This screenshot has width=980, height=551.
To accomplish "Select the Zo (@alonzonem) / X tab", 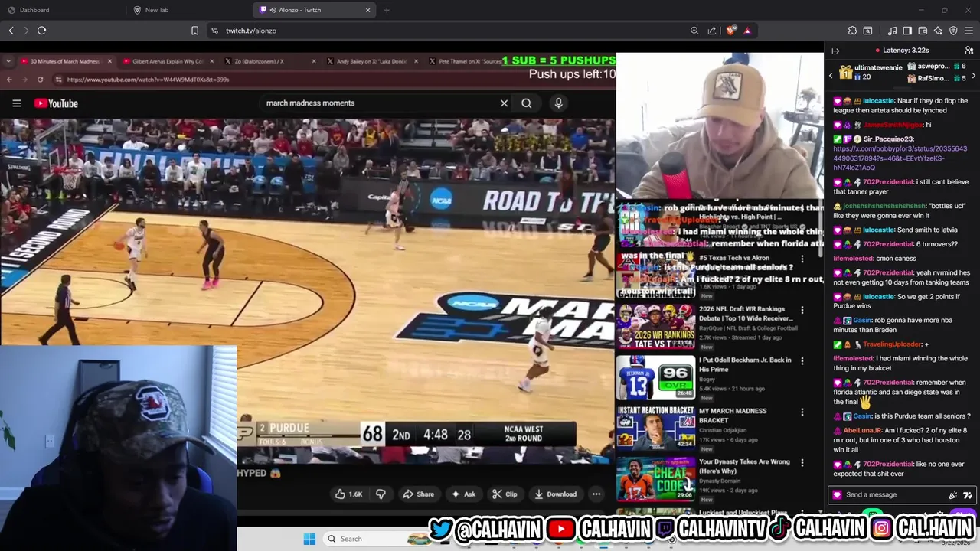I will tap(268, 61).
